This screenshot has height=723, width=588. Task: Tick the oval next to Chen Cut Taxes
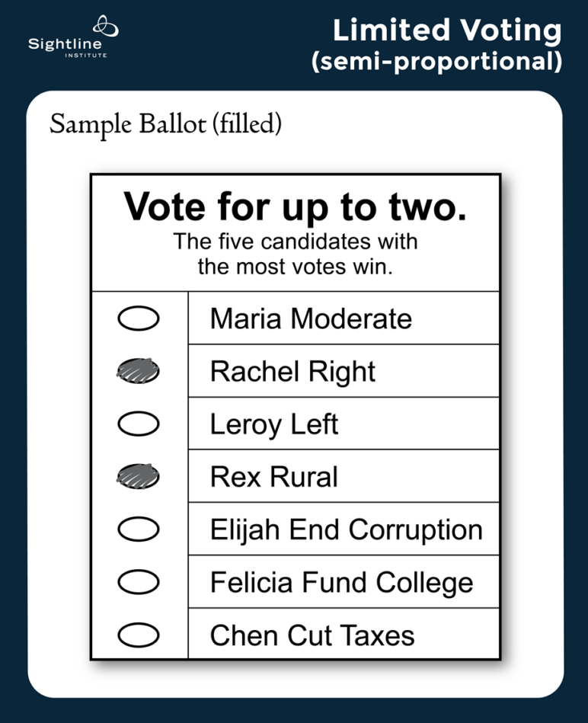coord(139,635)
